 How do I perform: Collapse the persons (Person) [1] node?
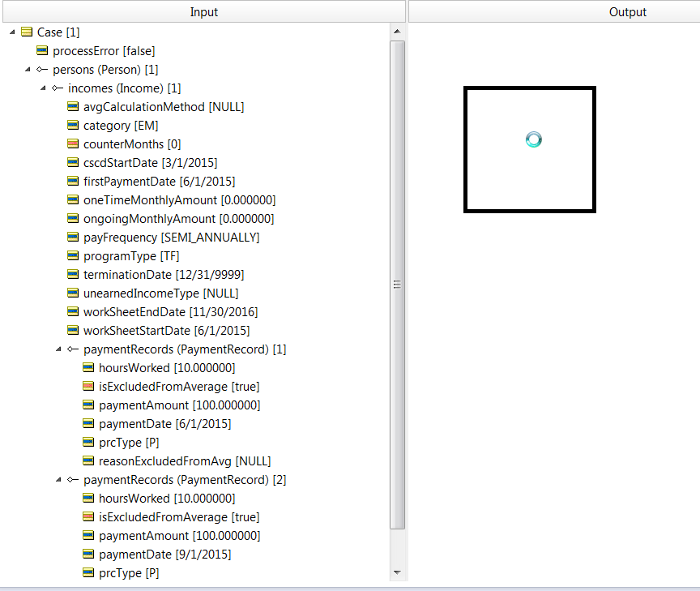28,70
